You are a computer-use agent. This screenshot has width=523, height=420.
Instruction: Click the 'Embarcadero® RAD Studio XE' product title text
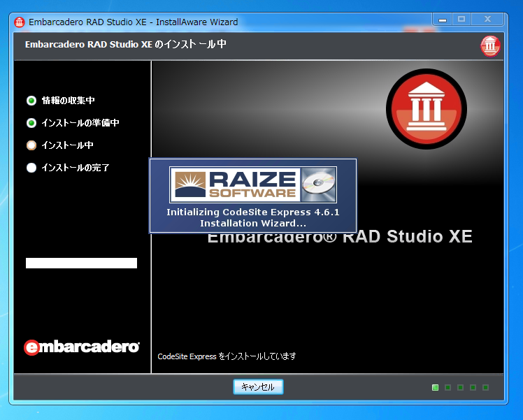[340, 237]
